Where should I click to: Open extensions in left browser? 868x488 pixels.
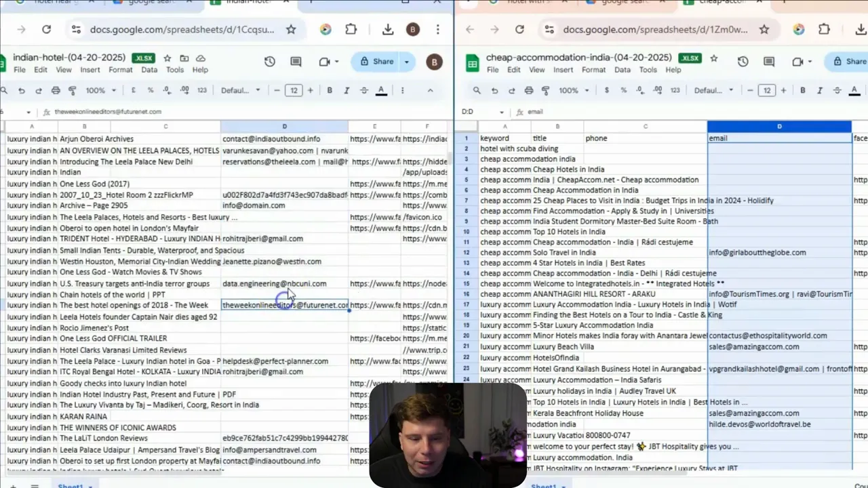click(x=351, y=29)
